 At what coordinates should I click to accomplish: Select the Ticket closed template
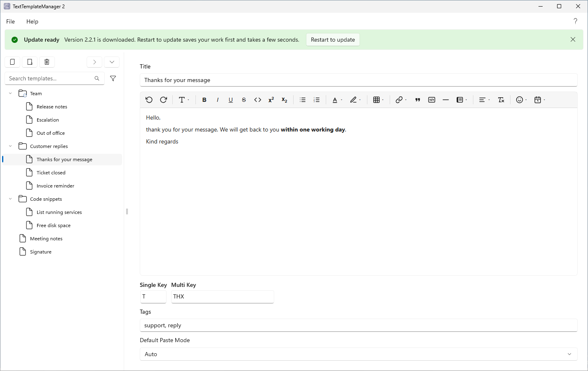click(62, 173)
